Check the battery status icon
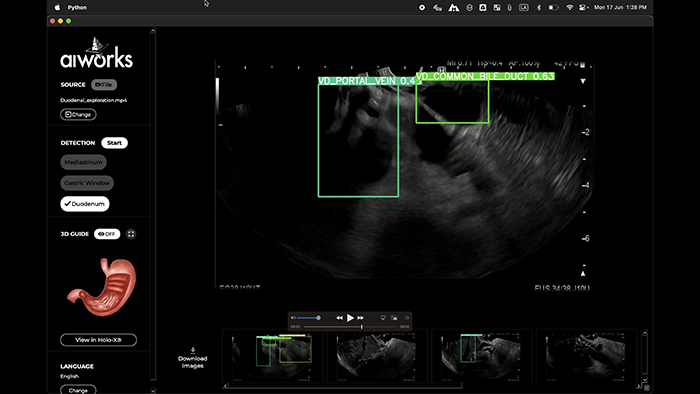700x394 pixels. [x=553, y=8]
